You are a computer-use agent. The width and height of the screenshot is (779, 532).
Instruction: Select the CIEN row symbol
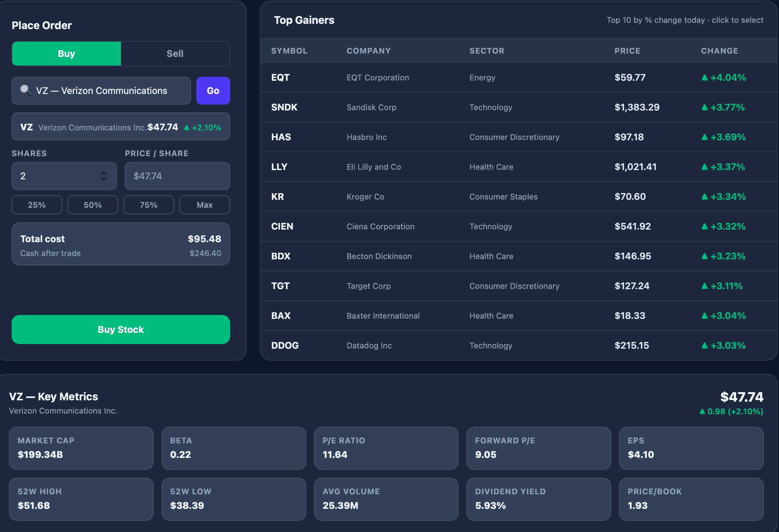(282, 227)
